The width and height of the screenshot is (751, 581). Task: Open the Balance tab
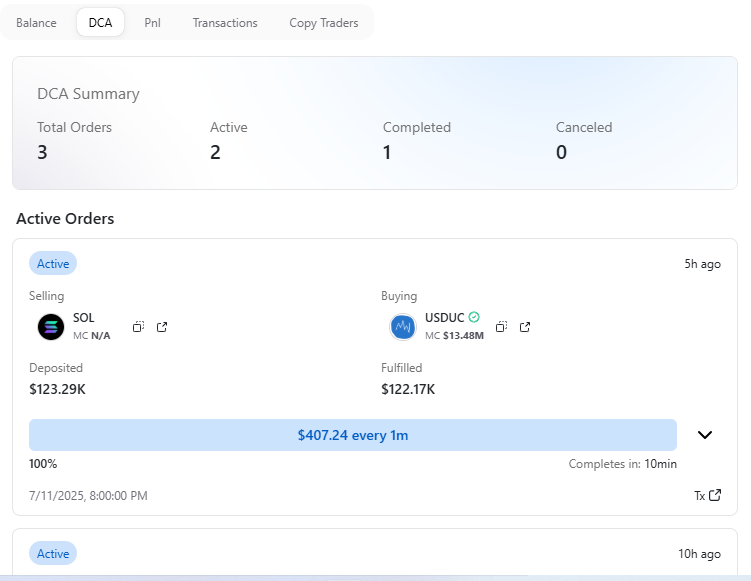tap(36, 23)
